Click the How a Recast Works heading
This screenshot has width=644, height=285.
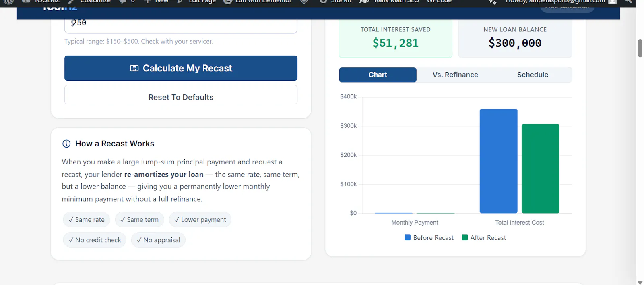pos(115,144)
